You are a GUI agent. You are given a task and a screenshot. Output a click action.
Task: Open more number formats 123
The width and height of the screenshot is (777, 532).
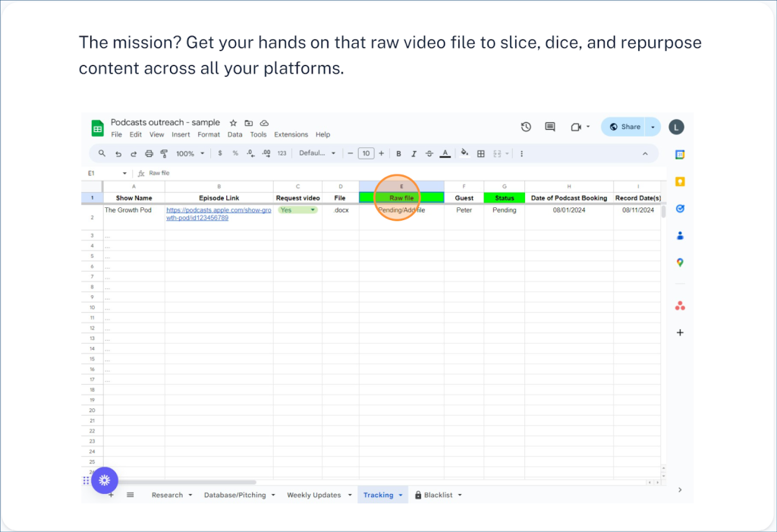point(282,153)
